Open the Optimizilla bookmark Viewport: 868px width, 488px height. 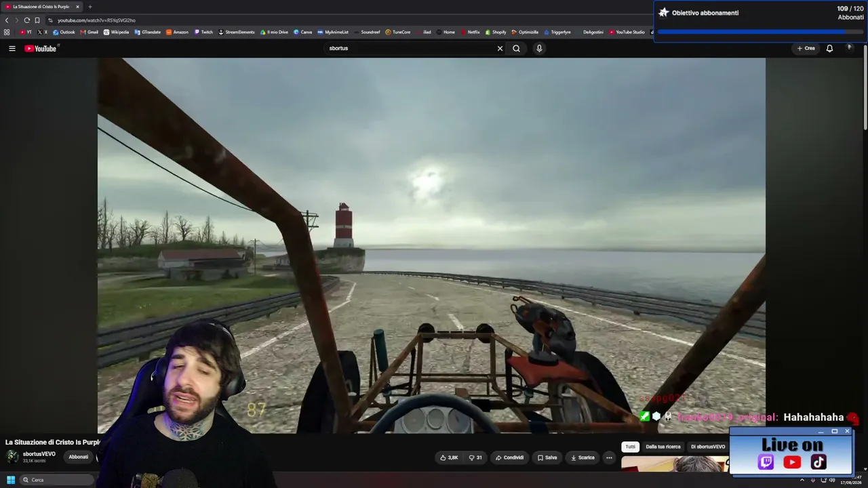tap(526, 32)
